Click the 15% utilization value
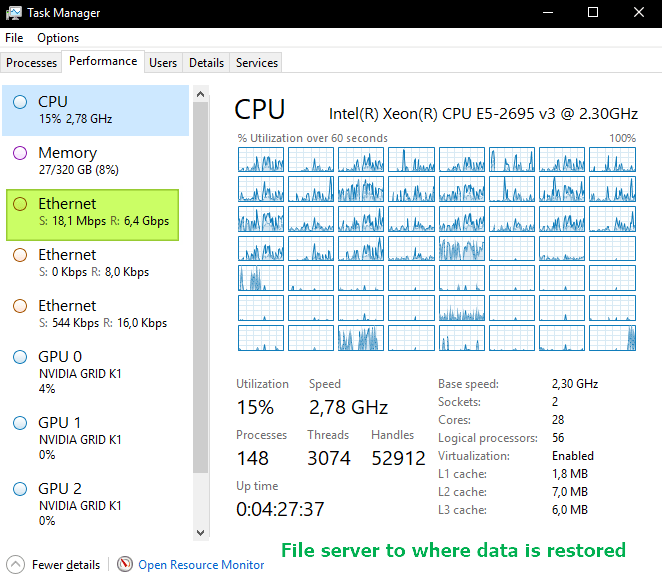The image size is (662, 588). pos(255,407)
